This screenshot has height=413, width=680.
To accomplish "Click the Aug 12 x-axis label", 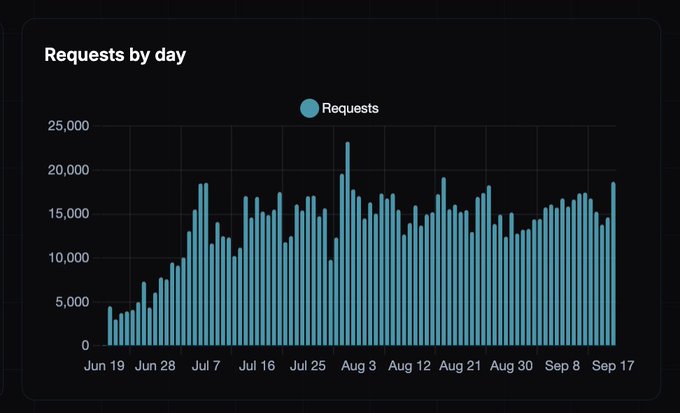I will (409, 366).
